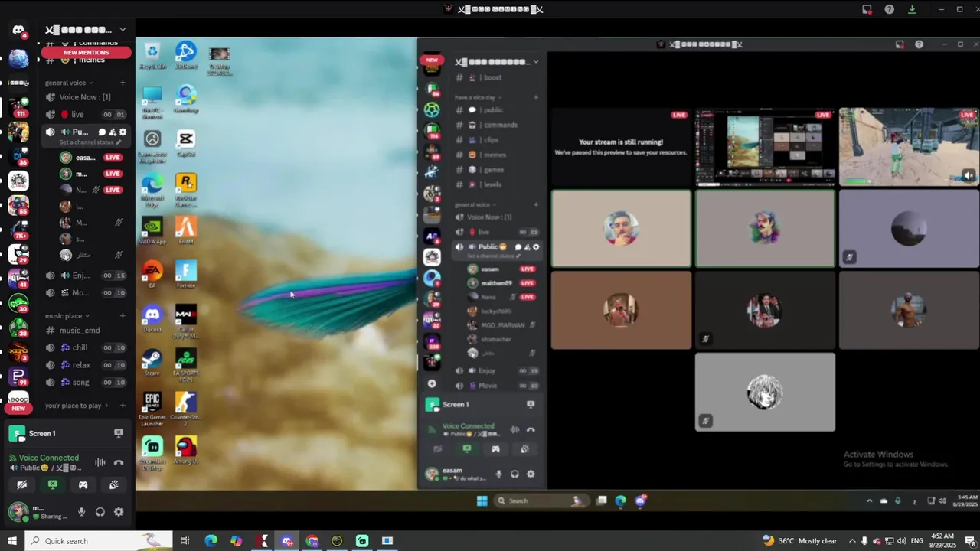Open Windows Start menu

tap(11, 541)
